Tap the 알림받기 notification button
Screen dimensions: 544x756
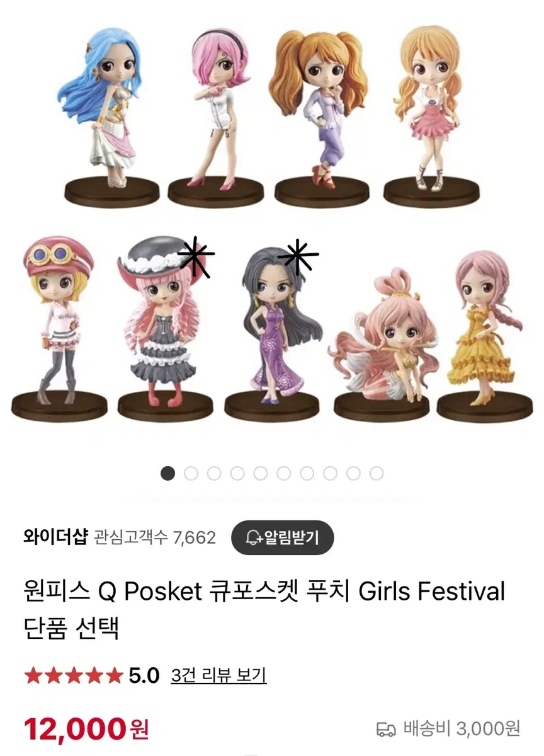[282, 538]
